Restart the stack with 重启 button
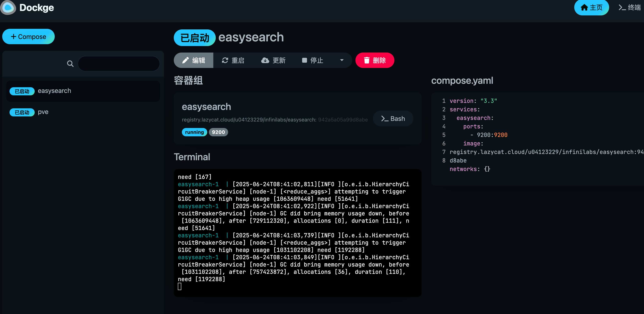The height and width of the screenshot is (314, 644). pos(233,60)
